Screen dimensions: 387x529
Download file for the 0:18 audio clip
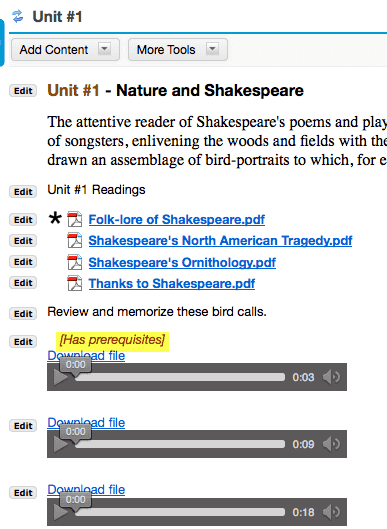(x=86, y=490)
